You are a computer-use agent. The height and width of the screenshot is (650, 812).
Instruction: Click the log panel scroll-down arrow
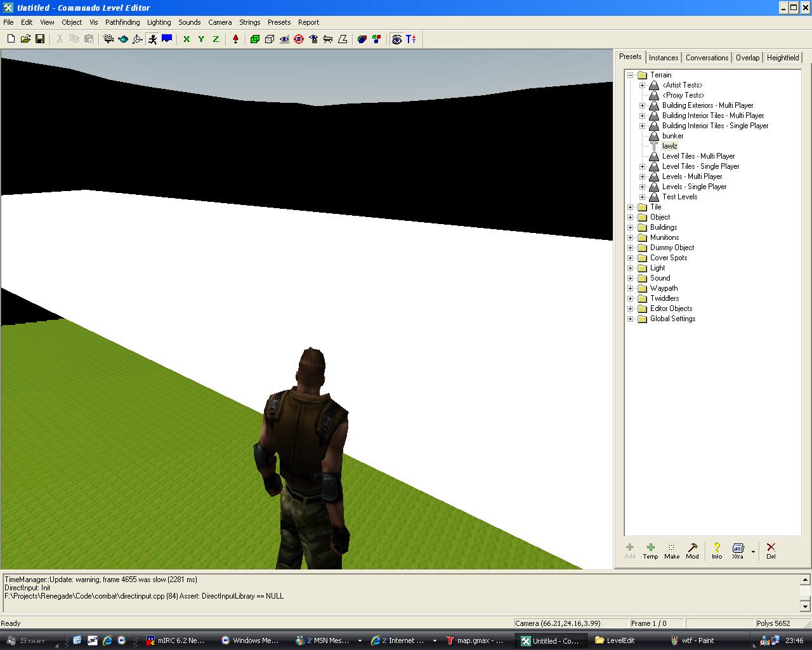[x=805, y=606]
